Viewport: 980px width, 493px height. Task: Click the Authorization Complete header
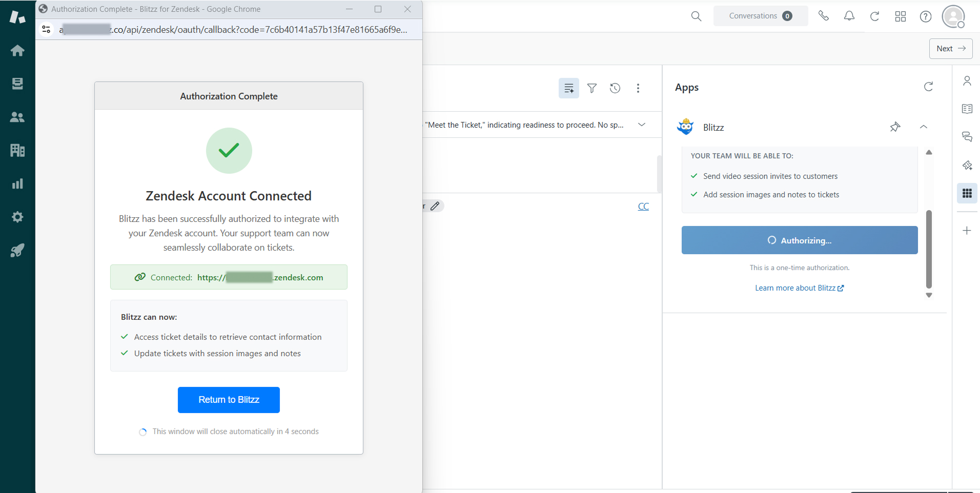point(229,96)
